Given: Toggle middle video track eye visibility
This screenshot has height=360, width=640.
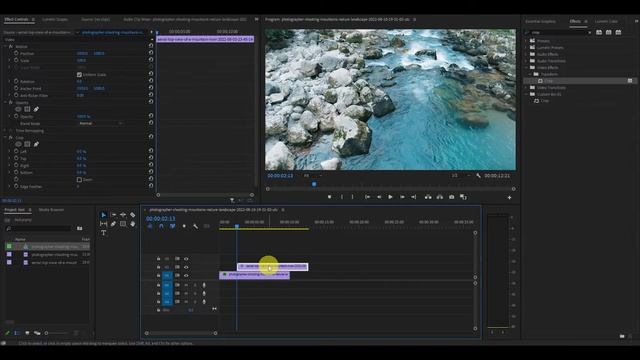Looking at the screenshot, I should pos(186,267).
